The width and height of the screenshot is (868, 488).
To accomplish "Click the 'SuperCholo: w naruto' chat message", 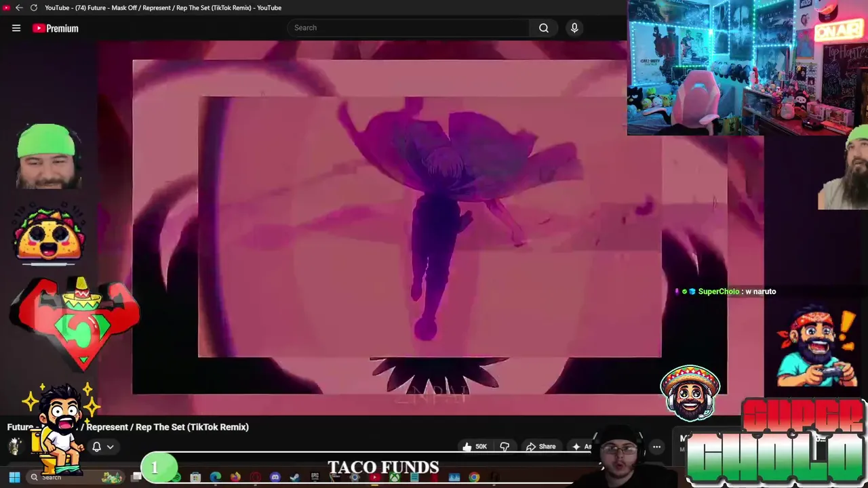I will click(x=726, y=291).
